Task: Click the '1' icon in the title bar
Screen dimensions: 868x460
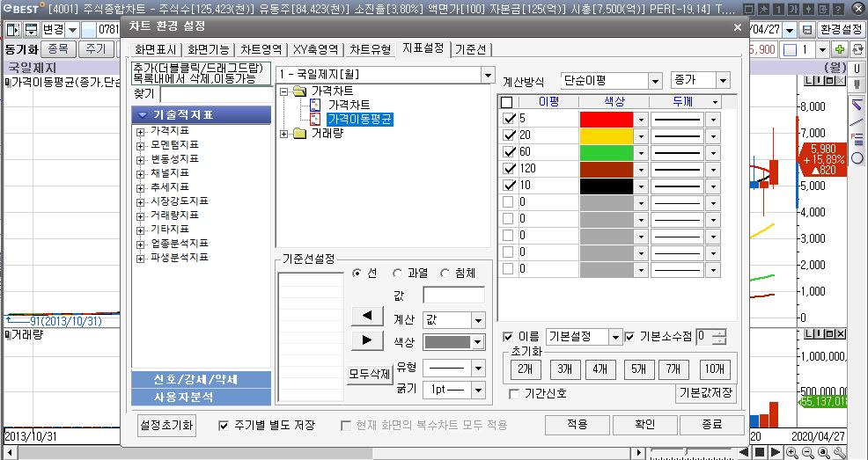Action: (x=778, y=10)
